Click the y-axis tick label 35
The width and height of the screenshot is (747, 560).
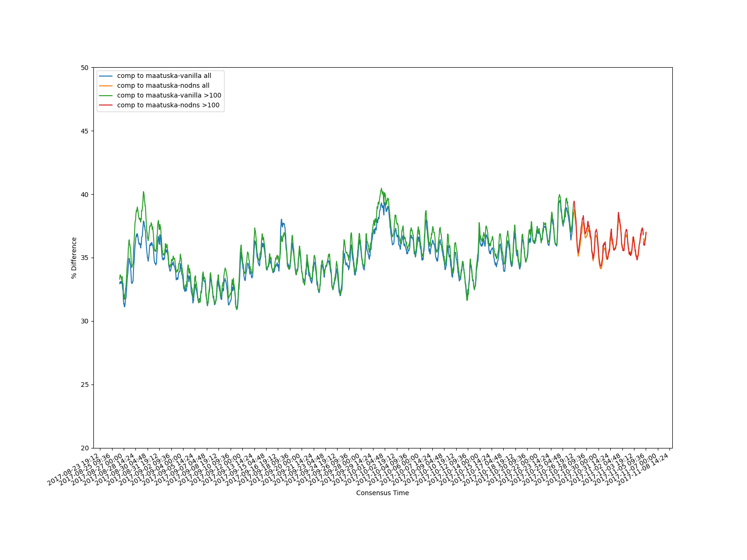click(85, 258)
